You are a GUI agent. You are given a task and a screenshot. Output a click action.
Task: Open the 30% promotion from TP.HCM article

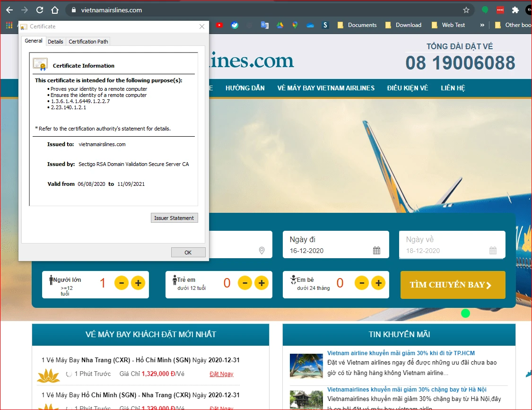[x=401, y=353]
